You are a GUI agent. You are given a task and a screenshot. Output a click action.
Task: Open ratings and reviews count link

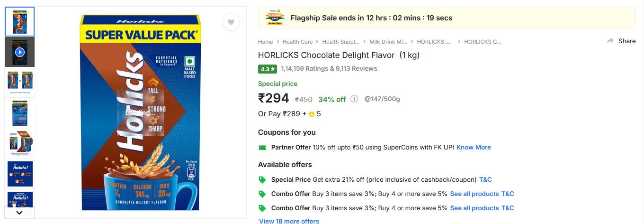tap(329, 69)
